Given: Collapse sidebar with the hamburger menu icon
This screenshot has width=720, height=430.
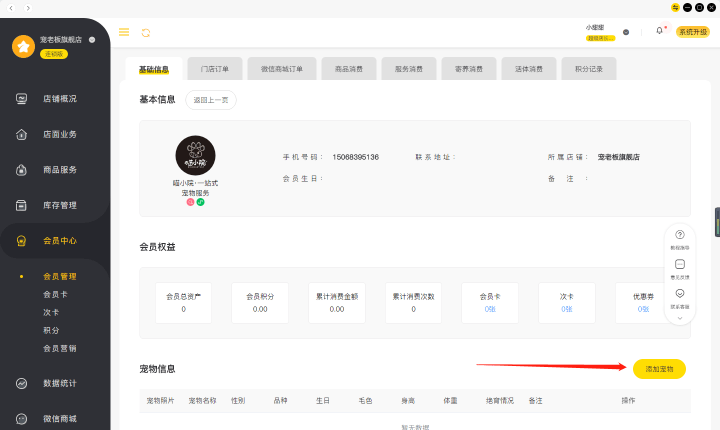Looking at the screenshot, I should (x=124, y=32).
